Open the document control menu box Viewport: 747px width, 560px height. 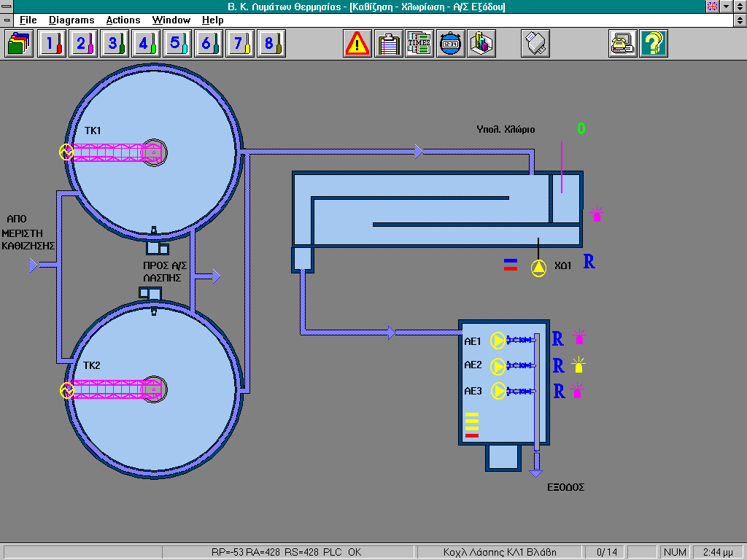[x=7, y=20]
